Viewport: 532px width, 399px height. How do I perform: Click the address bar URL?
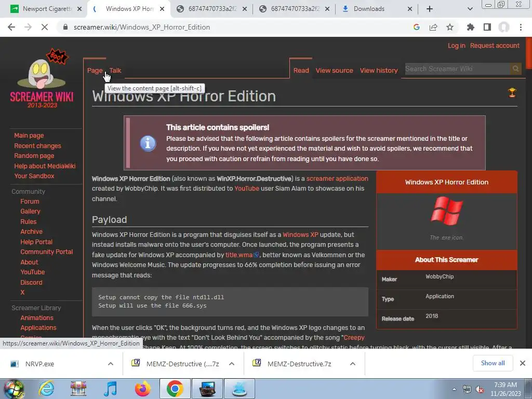point(141,27)
